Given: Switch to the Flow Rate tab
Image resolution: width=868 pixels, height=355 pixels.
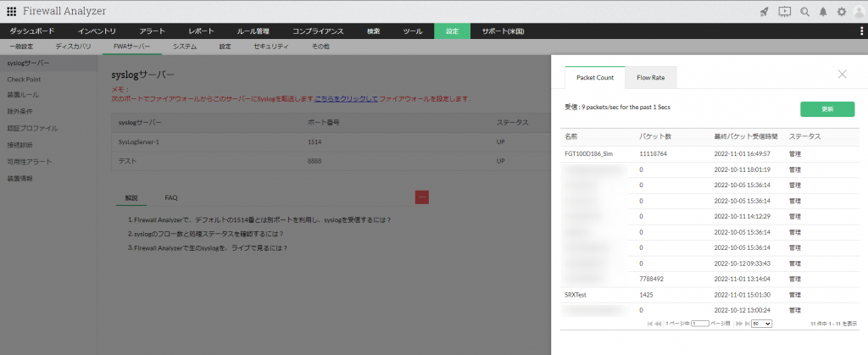Looking at the screenshot, I should pyautogui.click(x=651, y=77).
